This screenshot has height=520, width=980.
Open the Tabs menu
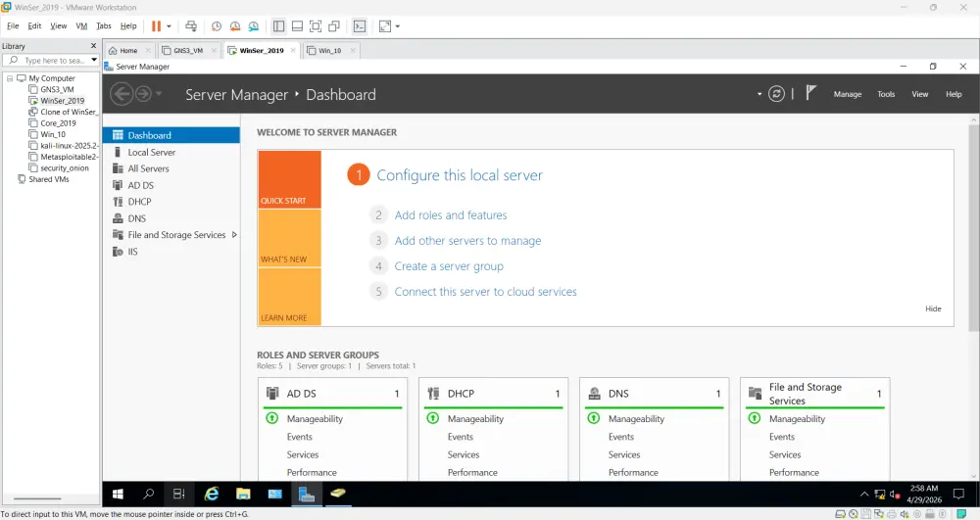[104, 26]
